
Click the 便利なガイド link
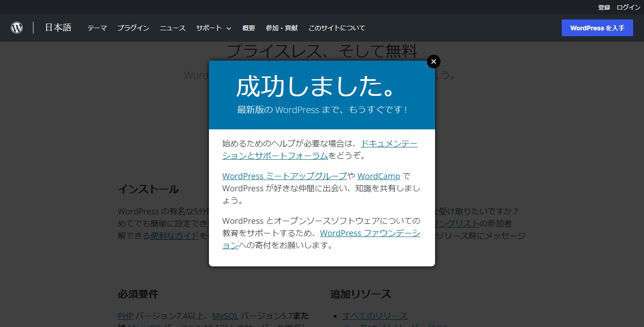point(175,235)
